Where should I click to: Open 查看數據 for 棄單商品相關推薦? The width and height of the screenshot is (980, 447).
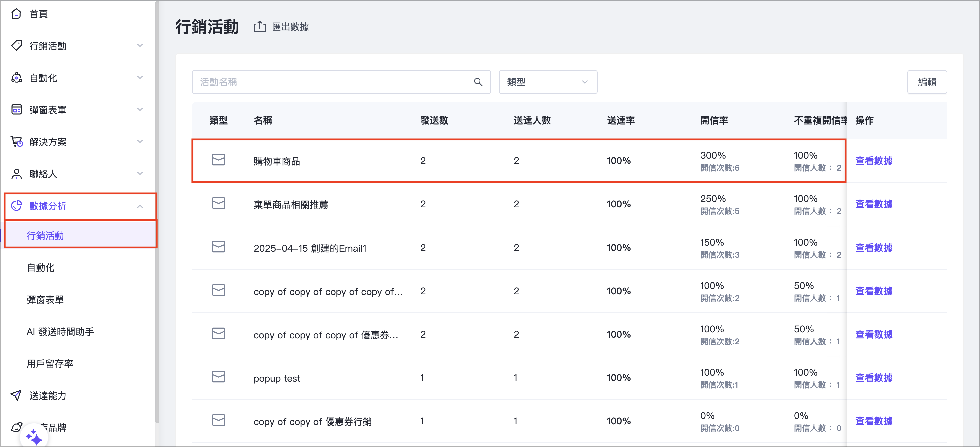874,204
